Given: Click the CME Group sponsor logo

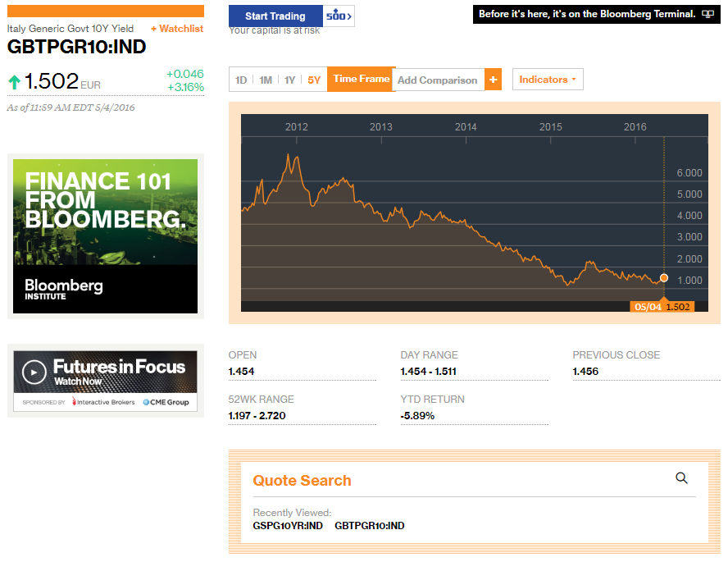Looking at the screenshot, I should click(x=166, y=402).
